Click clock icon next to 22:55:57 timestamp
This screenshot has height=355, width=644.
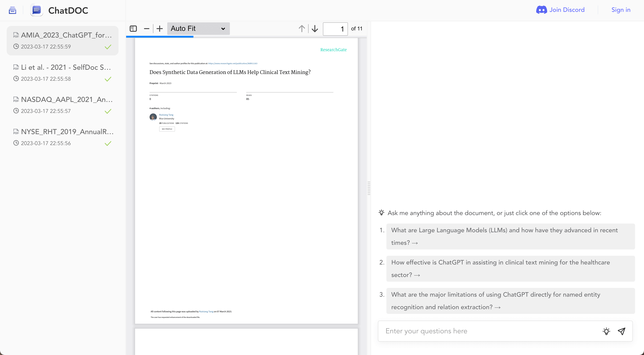pyautogui.click(x=16, y=111)
